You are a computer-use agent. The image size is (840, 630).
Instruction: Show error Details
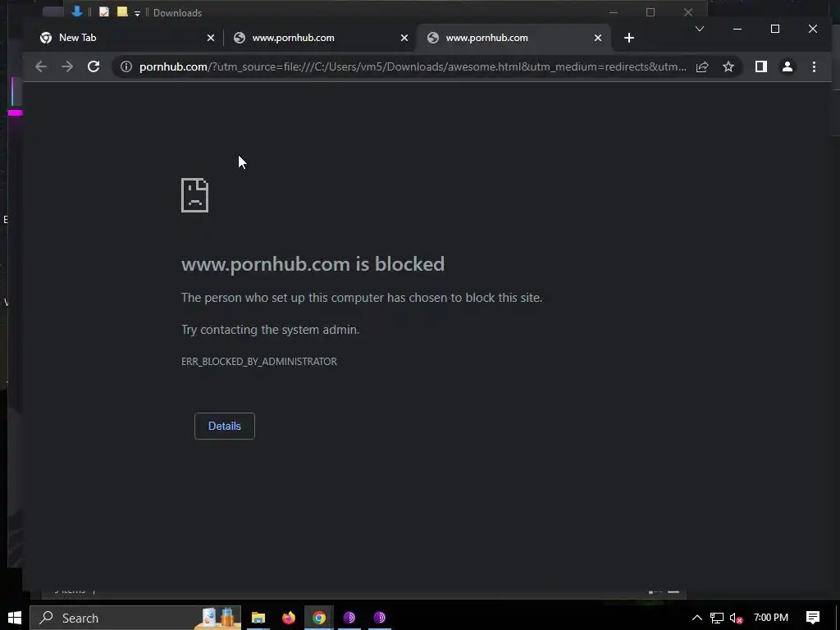[x=225, y=426]
